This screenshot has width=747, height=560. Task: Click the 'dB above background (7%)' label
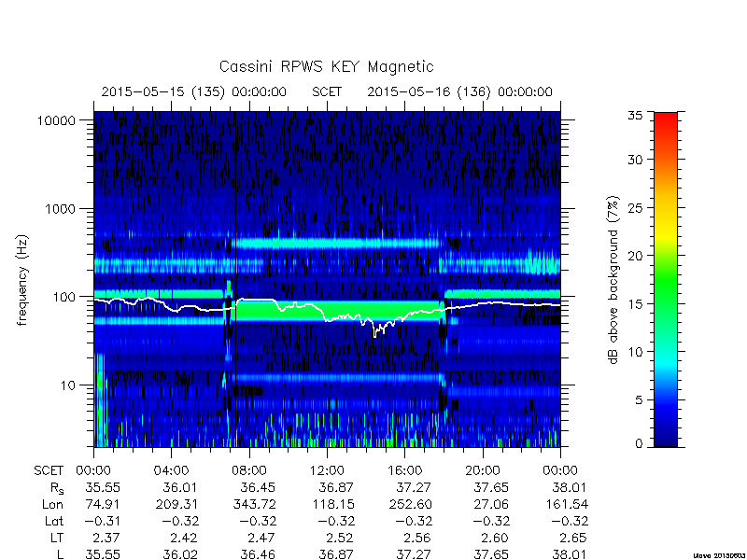614,280
